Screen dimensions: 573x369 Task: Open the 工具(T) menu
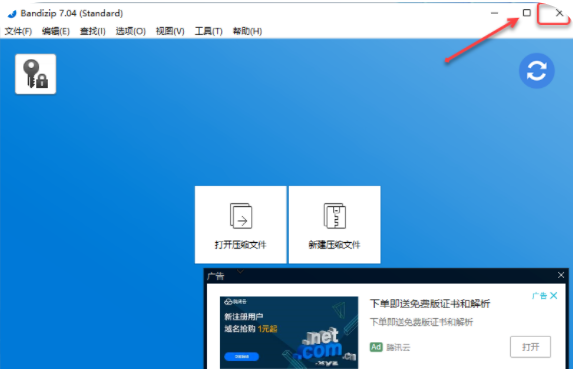pos(209,31)
